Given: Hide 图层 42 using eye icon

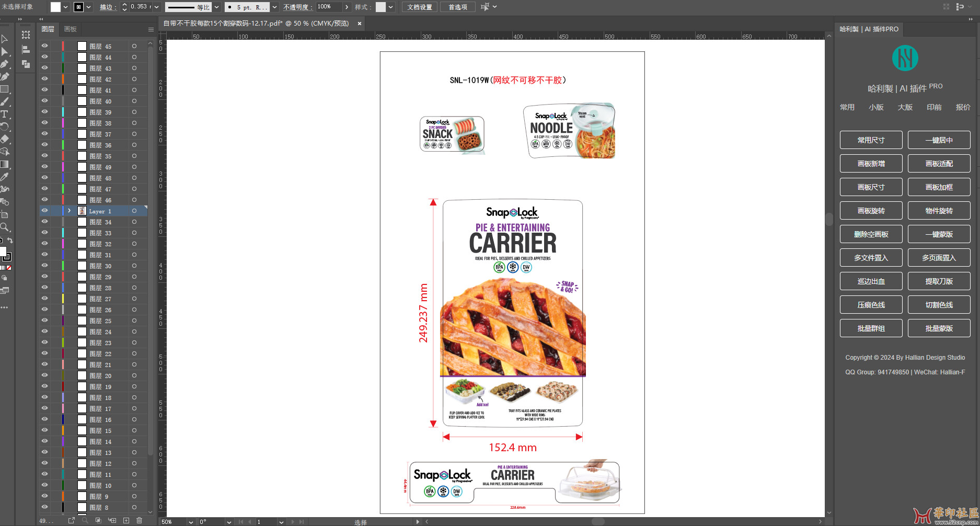Looking at the screenshot, I should click(x=44, y=79).
